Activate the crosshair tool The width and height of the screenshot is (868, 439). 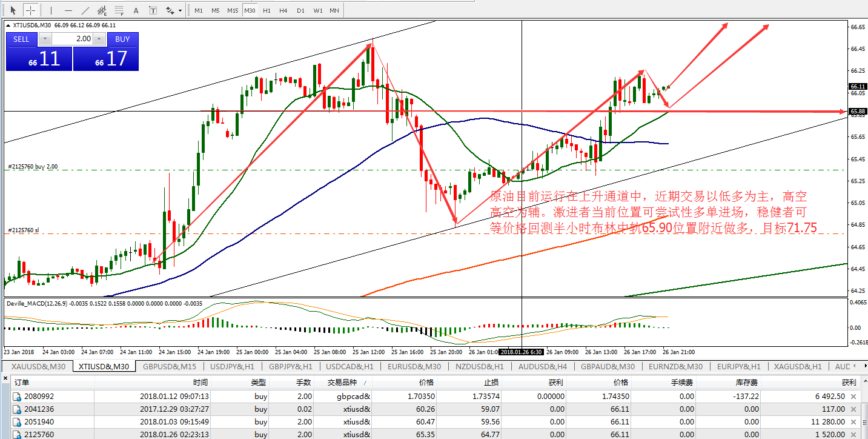(x=30, y=10)
